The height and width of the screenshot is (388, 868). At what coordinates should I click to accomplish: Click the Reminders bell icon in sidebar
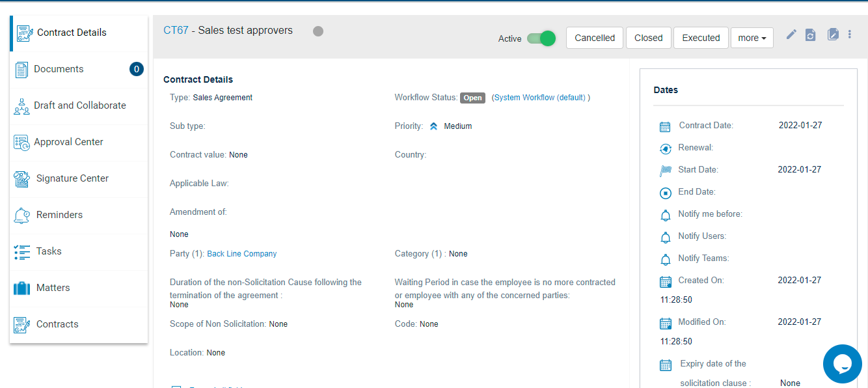[21, 215]
